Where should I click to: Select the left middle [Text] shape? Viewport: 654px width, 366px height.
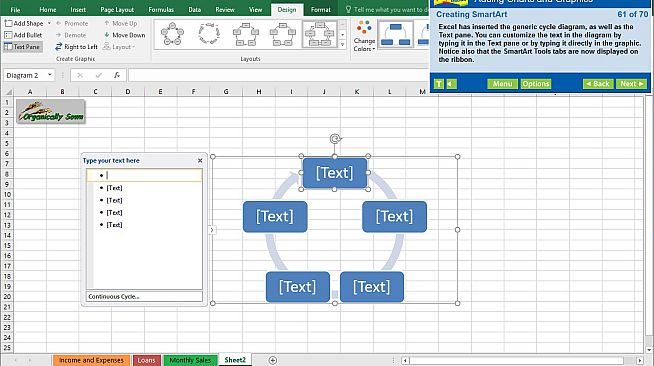click(275, 216)
